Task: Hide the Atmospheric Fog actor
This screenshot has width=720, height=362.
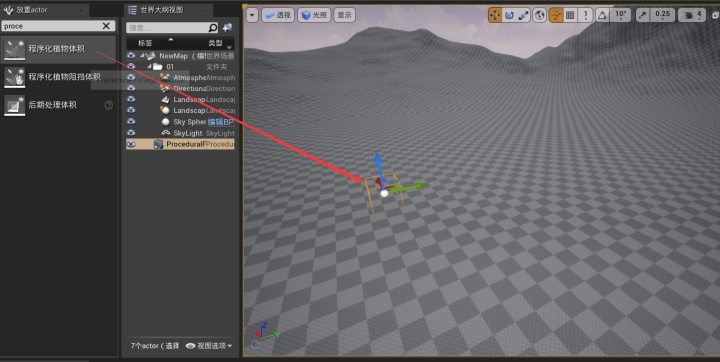Action: tap(131, 78)
